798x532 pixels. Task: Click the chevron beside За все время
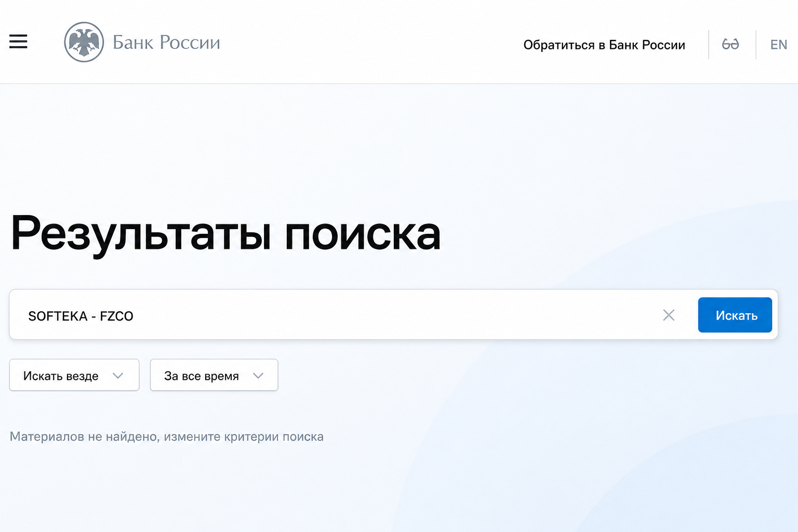258,376
